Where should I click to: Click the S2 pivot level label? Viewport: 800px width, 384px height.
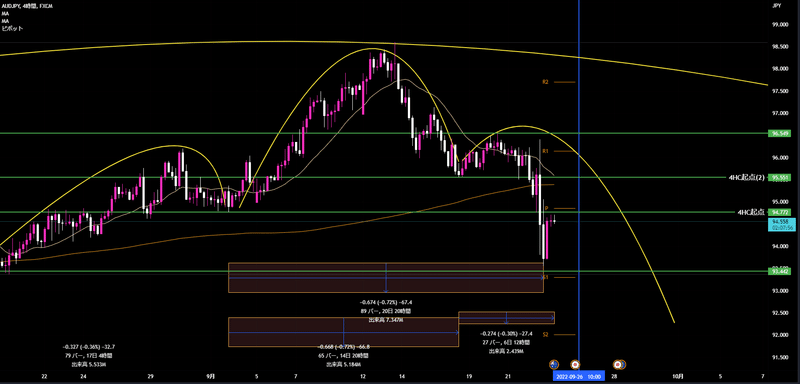tap(545, 335)
